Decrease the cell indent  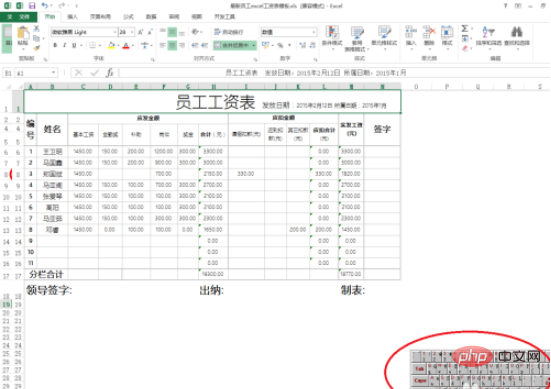coord(195,45)
